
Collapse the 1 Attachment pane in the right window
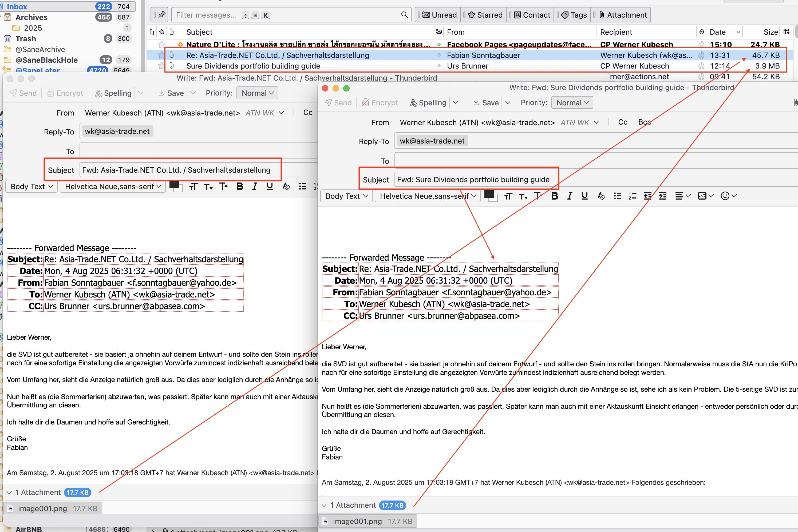324,505
